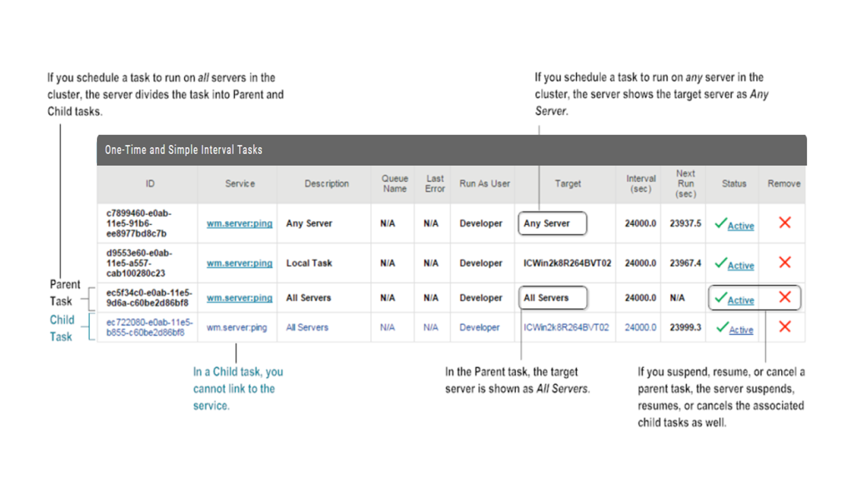Suspend Any Server task via Active link
Viewport: 868px width, 488px height.
(741, 226)
